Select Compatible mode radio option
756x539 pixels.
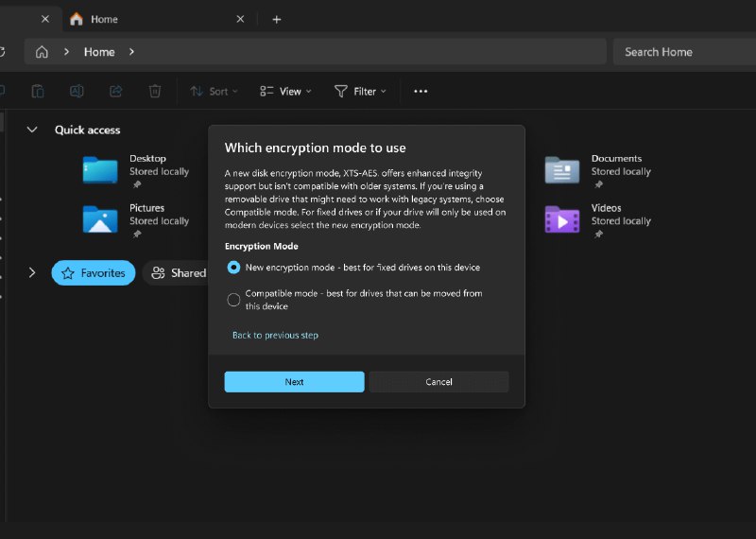tap(233, 300)
